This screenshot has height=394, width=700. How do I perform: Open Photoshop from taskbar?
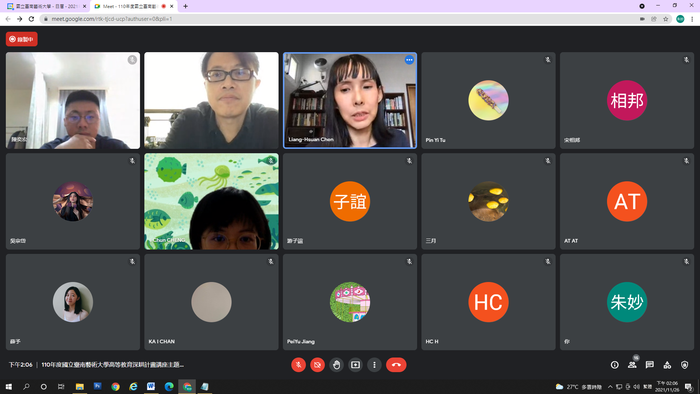tap(97, 386)
